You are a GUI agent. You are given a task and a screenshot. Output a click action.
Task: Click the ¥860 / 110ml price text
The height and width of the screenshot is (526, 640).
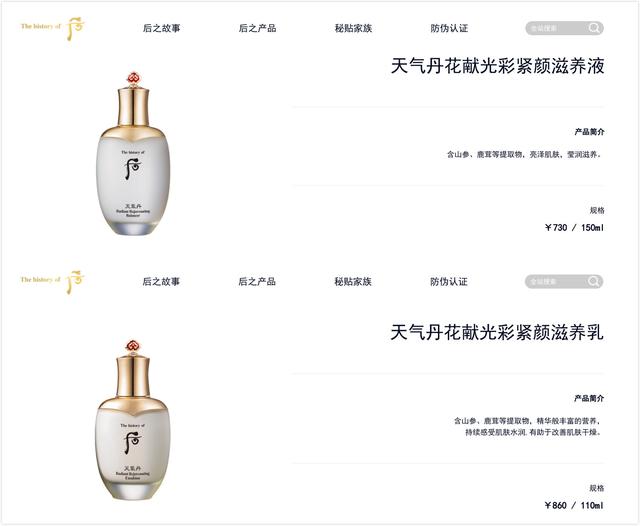[574, 505]
